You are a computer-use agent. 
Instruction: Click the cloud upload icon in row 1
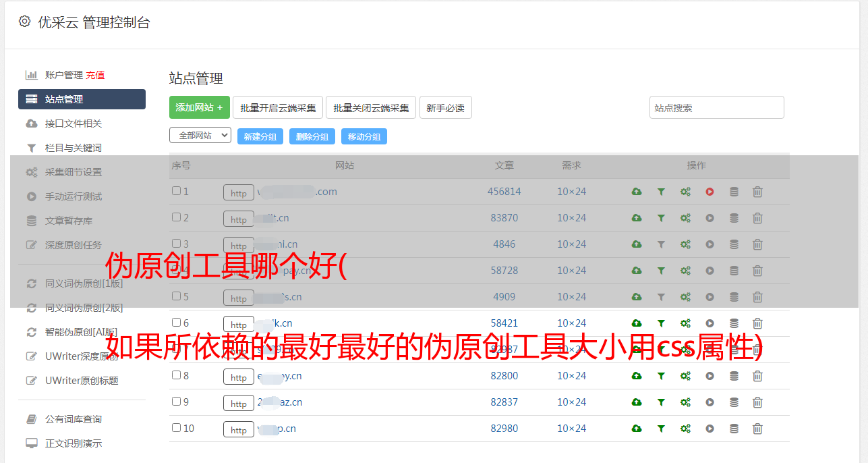637,192
